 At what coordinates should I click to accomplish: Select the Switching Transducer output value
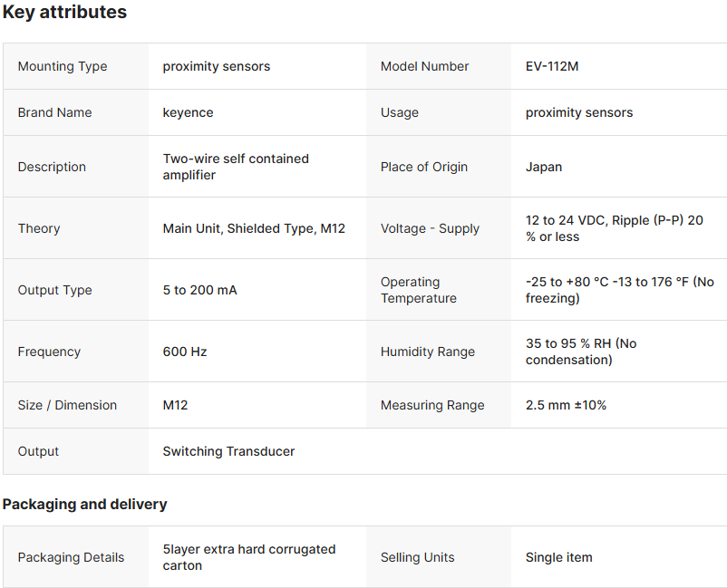(x=228, y=451)
